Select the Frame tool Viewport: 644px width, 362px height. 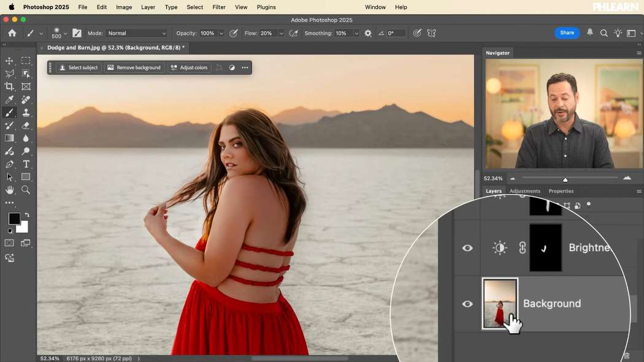click(26, 86)
